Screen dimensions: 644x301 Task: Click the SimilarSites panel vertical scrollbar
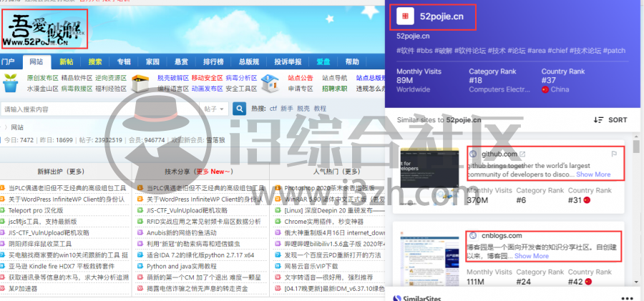click(x=636, y=147)
